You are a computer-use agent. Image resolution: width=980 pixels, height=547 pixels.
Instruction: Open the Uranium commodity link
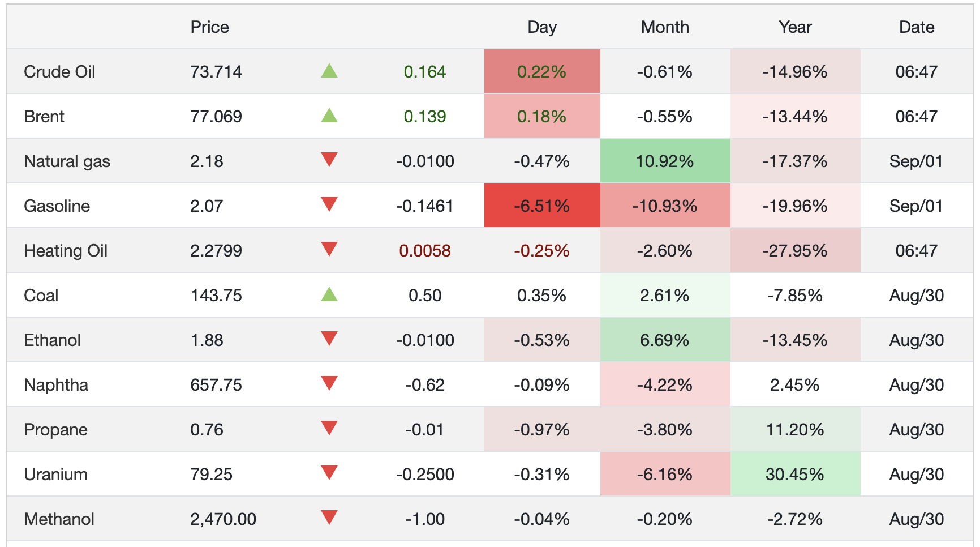coord(55,475)
